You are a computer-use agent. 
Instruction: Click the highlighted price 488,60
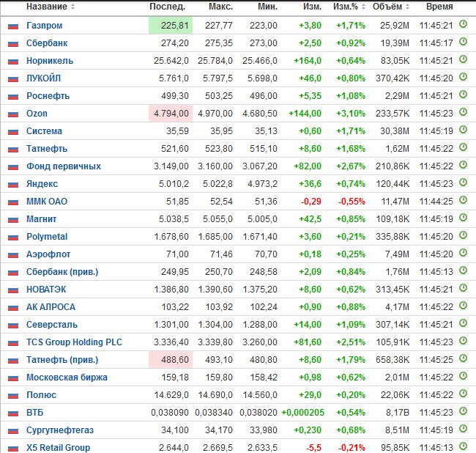coord(174,360)
